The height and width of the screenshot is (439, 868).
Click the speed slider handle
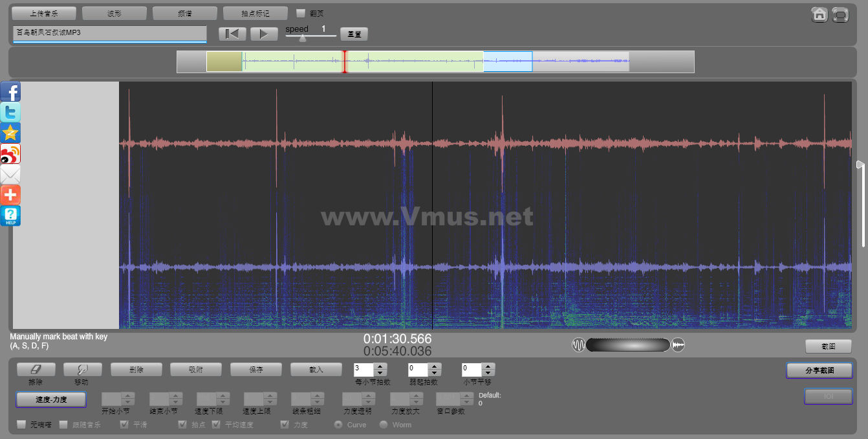pyautogui.click(x=302, y=38)
